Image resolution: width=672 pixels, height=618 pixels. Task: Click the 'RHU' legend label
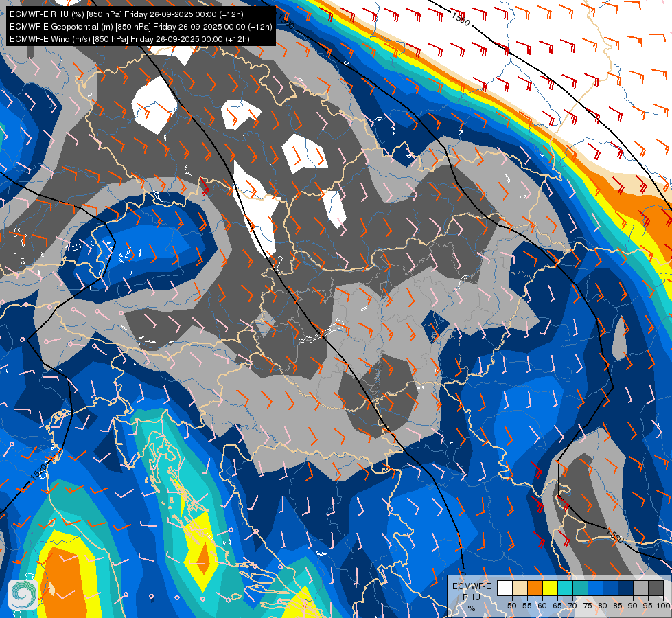click(472, 597)
